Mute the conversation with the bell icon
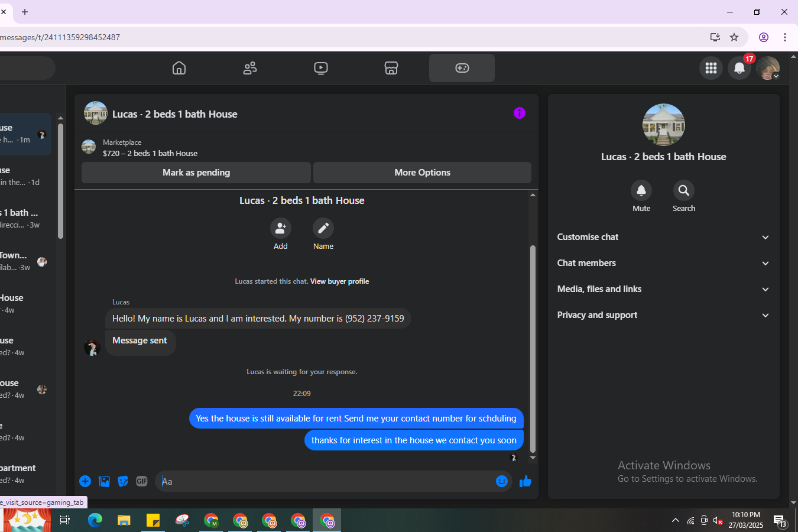The height and width of the screenshot is (532, 798). coord(641,190)
